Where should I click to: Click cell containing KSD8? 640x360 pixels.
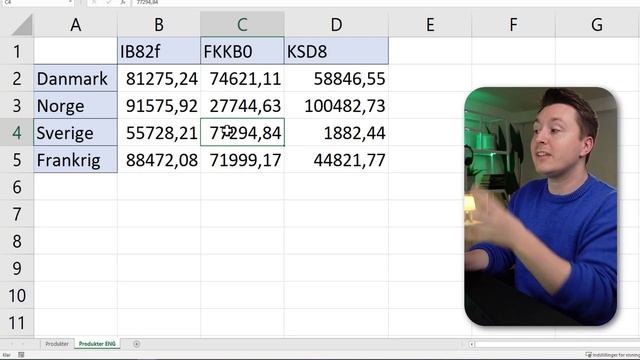pos(336,51)
